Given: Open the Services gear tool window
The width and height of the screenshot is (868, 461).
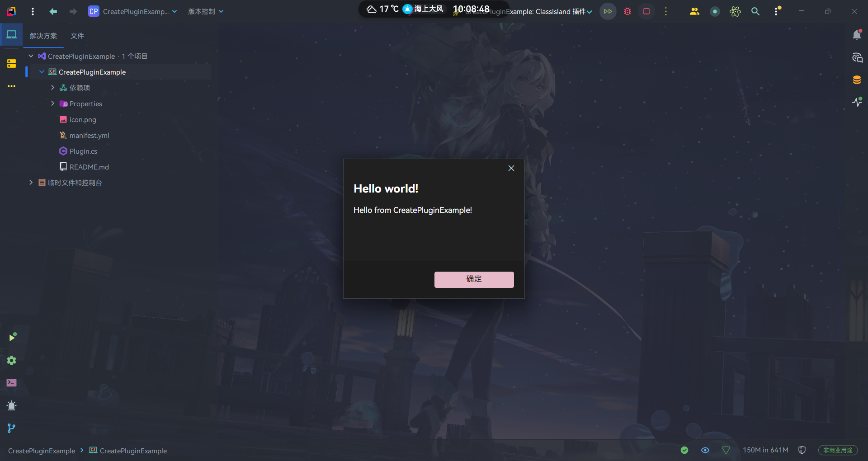Looking at the screenshot, I should [12, 360].
